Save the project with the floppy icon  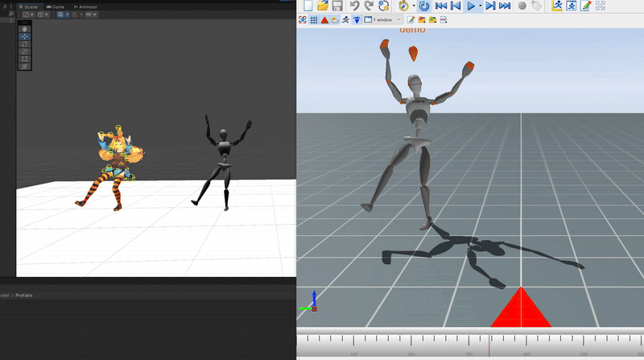tap(337, 6)
